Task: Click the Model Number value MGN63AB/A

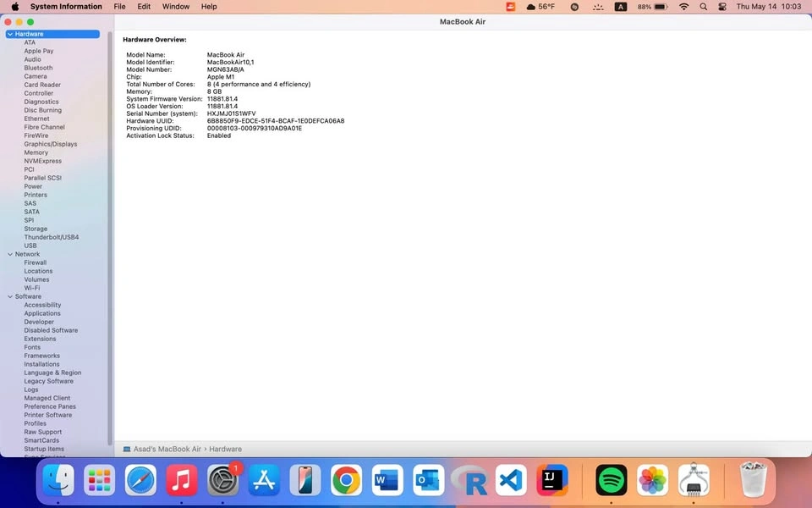Action: coord(225,69)
